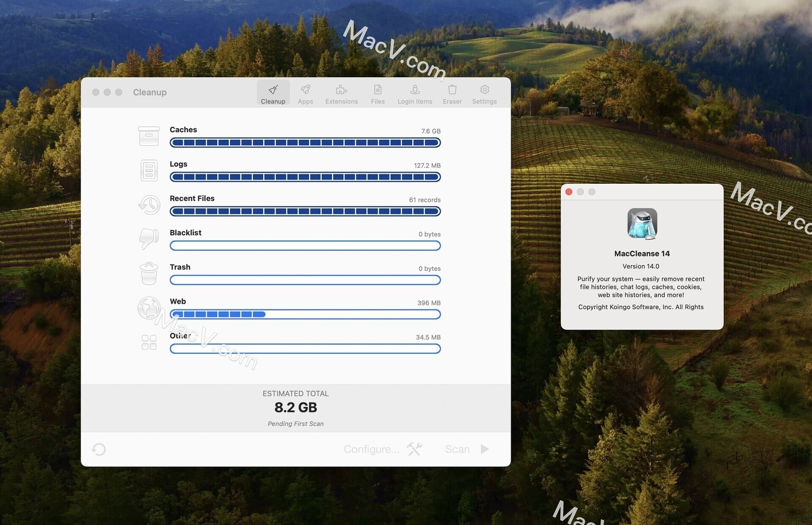The image size is (812, 525).
Task: Click the 8.2 GB estimated total
Action: click(296, 407)
